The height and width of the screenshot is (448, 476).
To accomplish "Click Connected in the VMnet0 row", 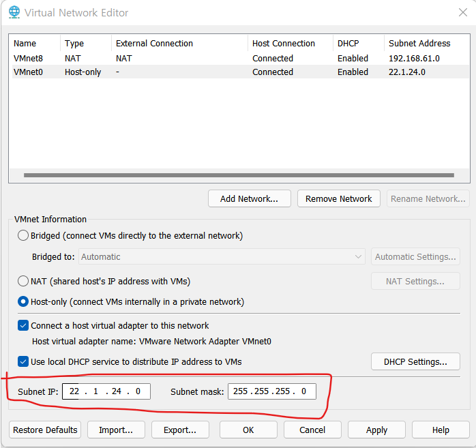I will click(x=273, y=72).
